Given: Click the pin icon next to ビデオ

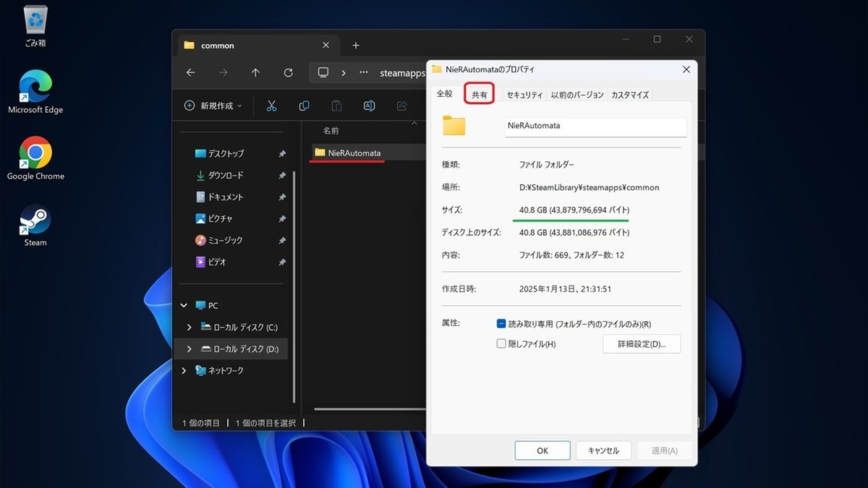Looking at the screenshot, I should point(282,262).
